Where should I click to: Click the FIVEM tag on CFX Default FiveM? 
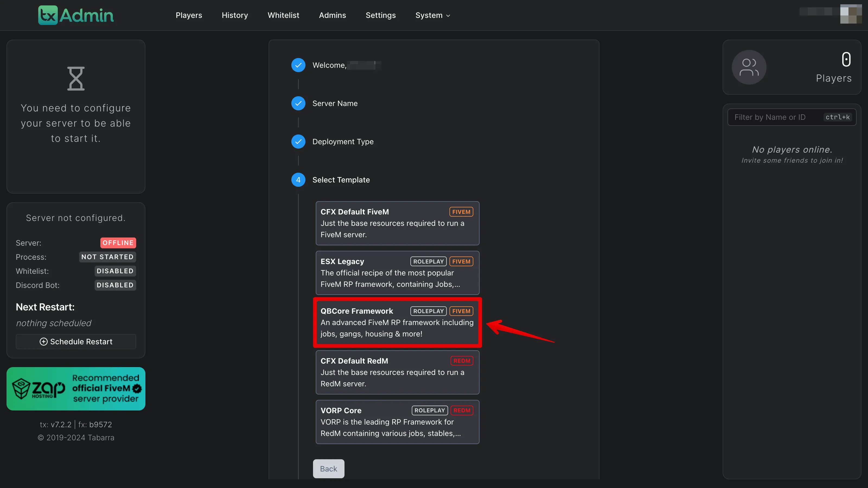tap(461, 212)
